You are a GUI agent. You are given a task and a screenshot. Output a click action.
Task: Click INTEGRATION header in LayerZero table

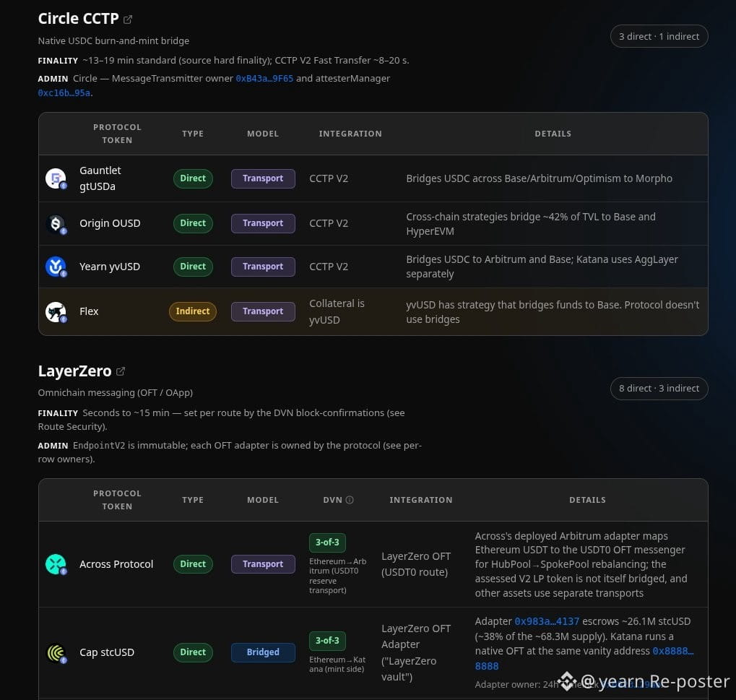point(421,500)
